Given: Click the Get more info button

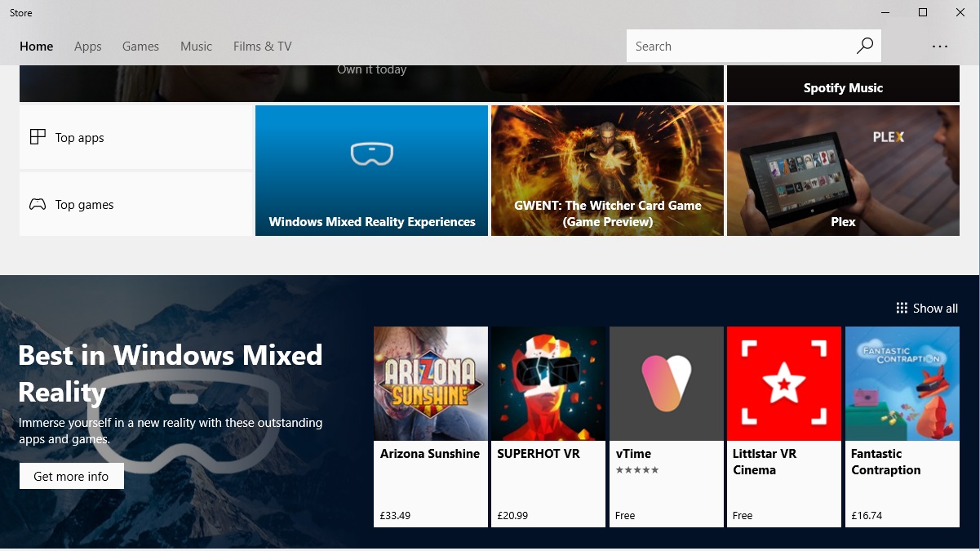Looking at the screenshot, I should point(71,475).
